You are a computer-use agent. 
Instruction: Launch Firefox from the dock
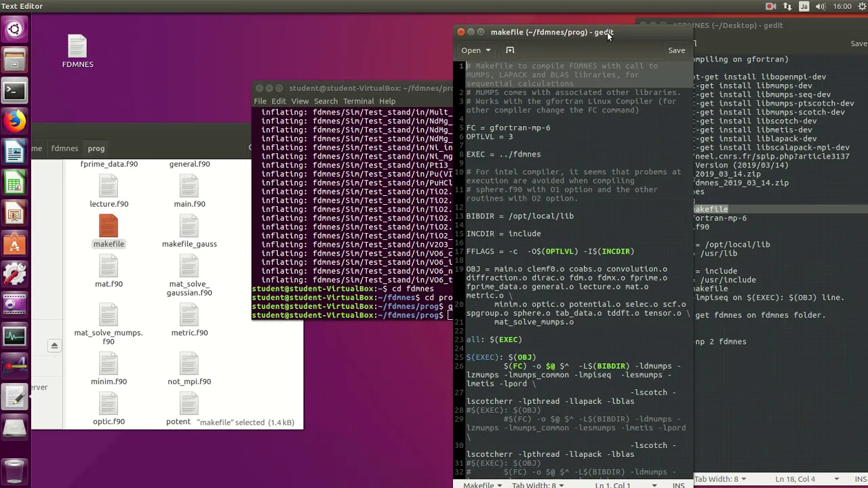(14, 122)
